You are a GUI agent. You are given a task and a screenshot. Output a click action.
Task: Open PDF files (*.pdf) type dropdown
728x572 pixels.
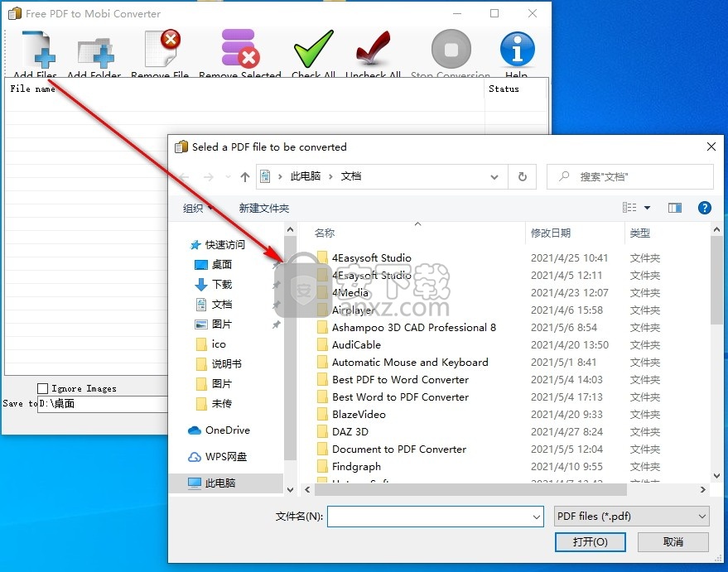click(x=631, y=517)
